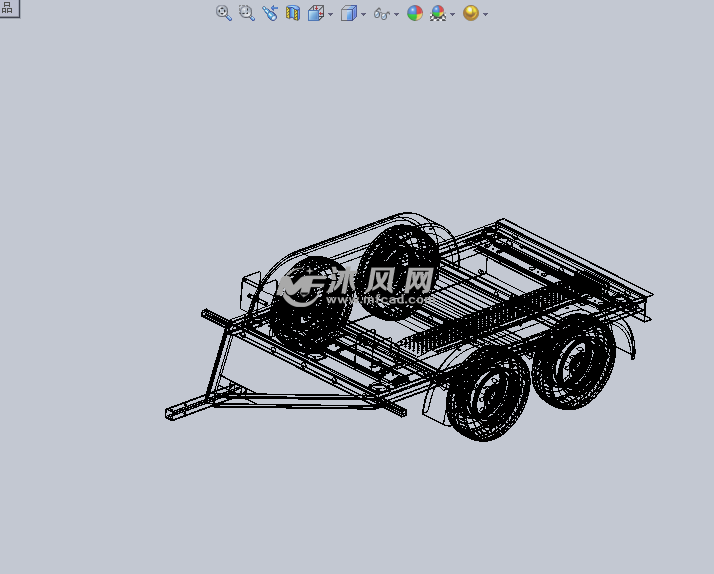Image resolution: width=714 pixels, height=574 pixels.
Task: Click the View Settings gold sphere icon
Action: coord(471,13)
